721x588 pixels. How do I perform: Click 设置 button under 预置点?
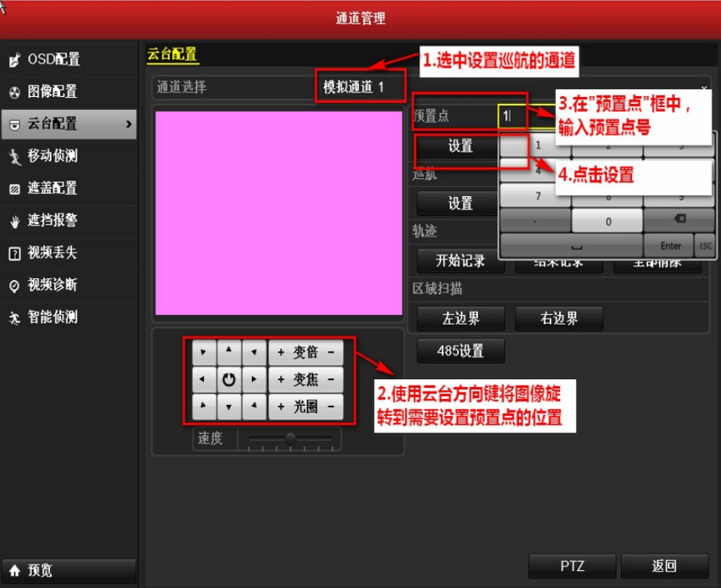[461, 146]
